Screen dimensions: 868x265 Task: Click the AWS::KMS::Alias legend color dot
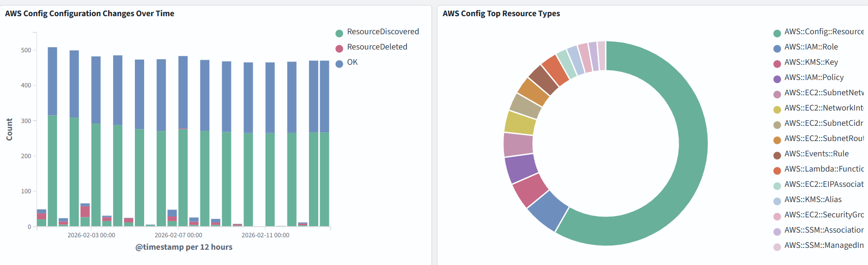pyautogui.click(x=777, y=201)
